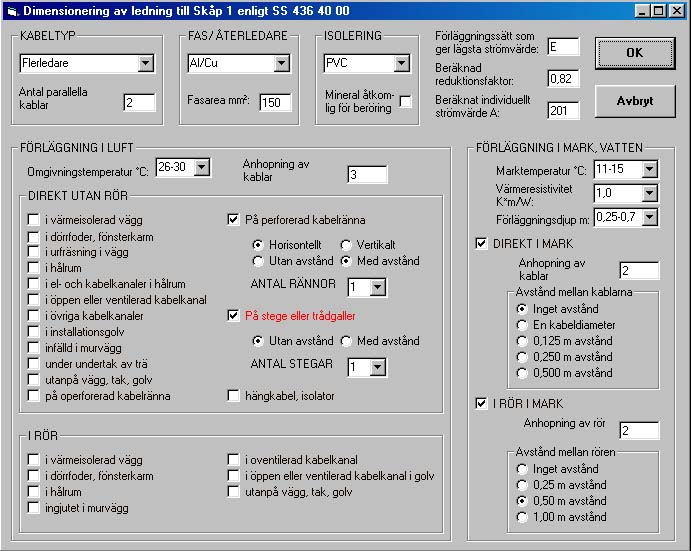The image size is (692, 551).
Task: Select the Vertikalt radio button
Action: tap(346, 245)
